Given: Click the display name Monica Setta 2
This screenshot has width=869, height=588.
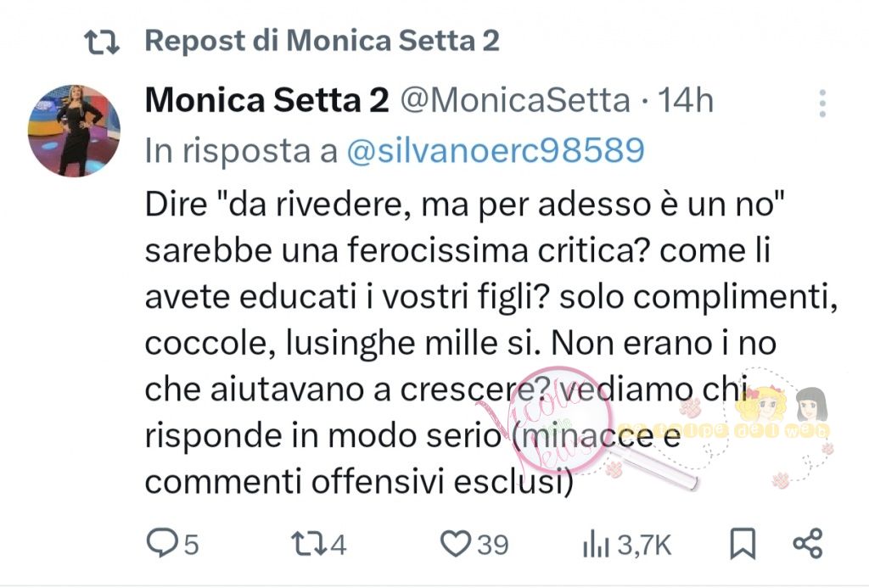Looking at the screenshot, I should pos(266,102).
